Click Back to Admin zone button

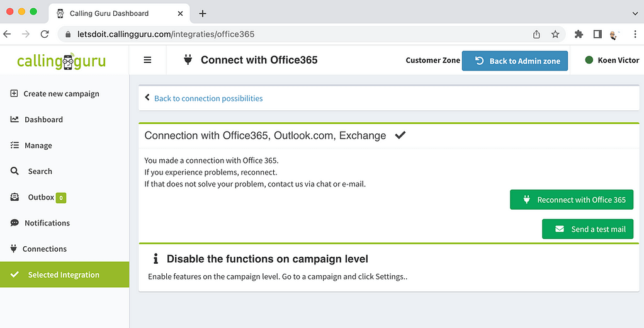[515, 61]
